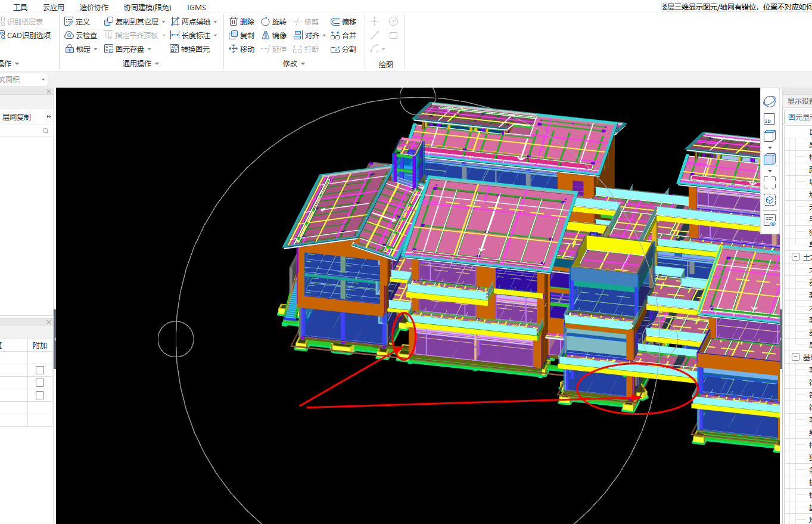Screen dimensions: 812x524
Task: Run 云检查 cloud check
Action: coord(80,35)
